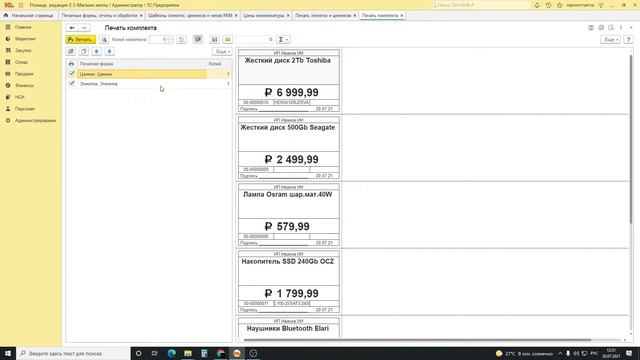The width and height of the screenshot is (640, 360).
Task: Open Персонал section in sidebar
Action: click(x=24, y=109)
